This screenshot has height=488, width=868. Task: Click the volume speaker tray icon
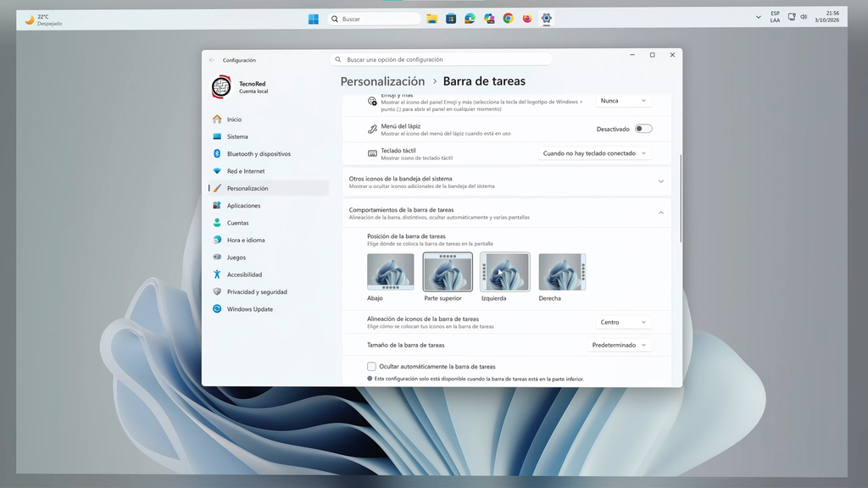(804, 17)
